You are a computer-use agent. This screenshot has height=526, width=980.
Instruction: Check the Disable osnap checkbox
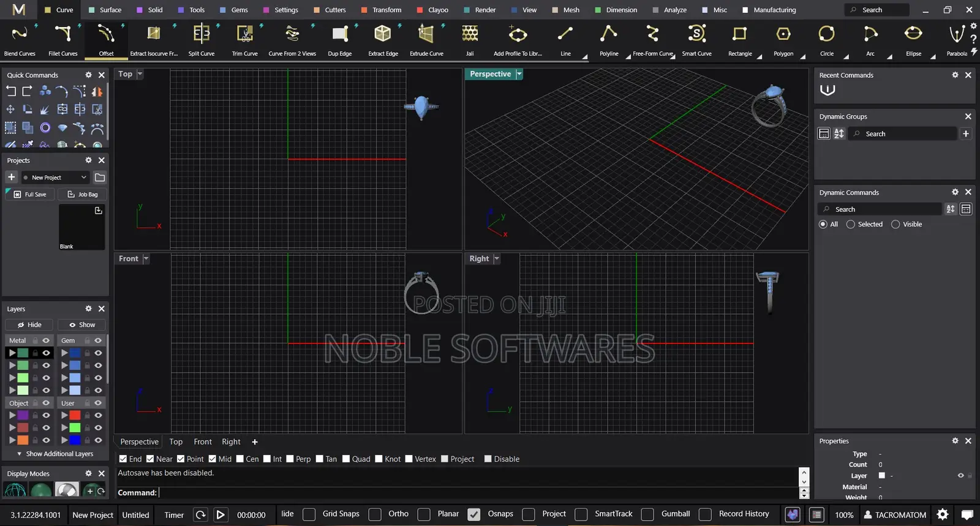click(x=488, y=459)
